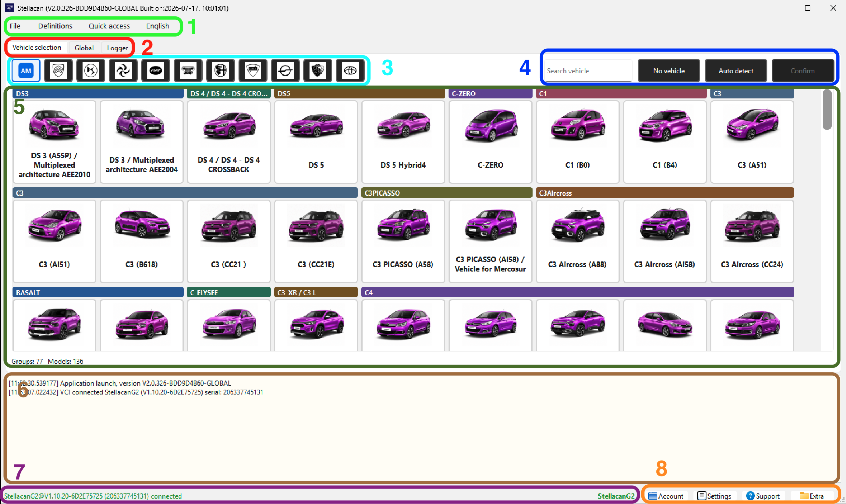Image resolution: width=846 pixels, height=504 pixels.
Task: Open the Definitions menu
Action: pos(55,26)
